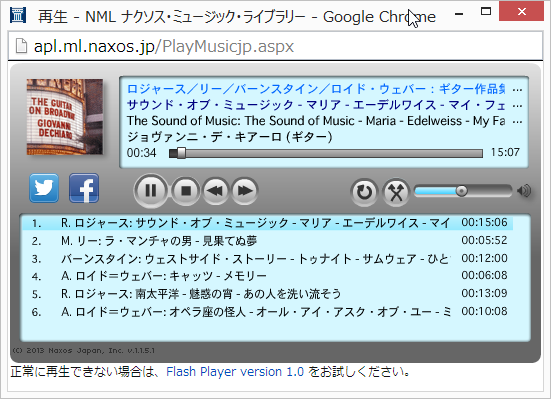Screen dimensions: 551x399
Task: Skip back to the previous track
Action: [215, 191]
